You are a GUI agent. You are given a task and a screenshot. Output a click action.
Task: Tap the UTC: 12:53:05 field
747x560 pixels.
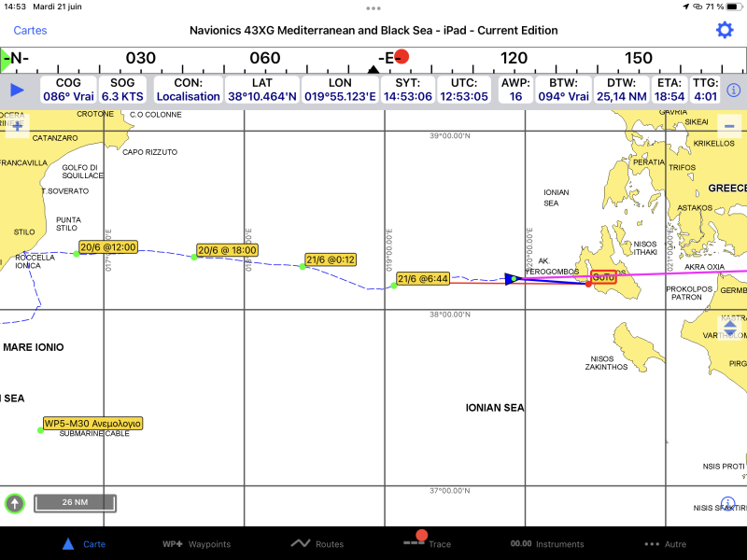point(464,90)
